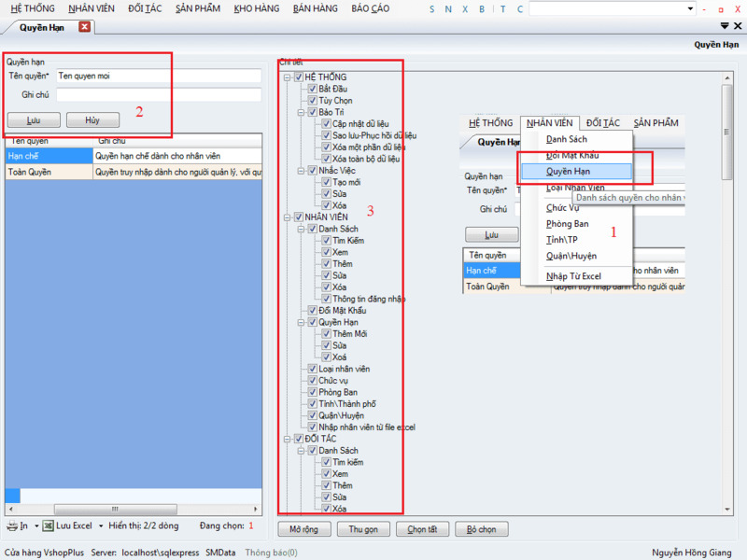Collapse the ĐỐI TÁC tree node

pos(288,439)
